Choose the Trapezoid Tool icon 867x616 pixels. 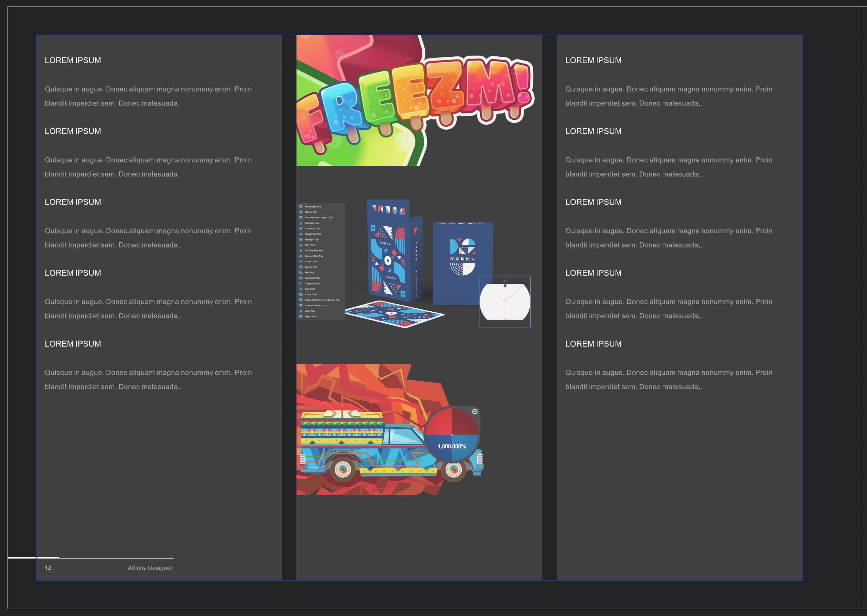[x=301, y=234]
